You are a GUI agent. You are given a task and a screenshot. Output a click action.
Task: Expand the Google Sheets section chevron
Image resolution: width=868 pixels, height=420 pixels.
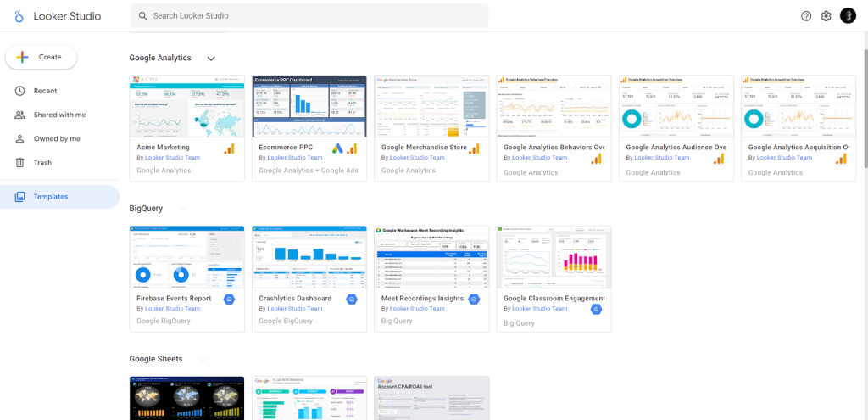tap(202, 359)
